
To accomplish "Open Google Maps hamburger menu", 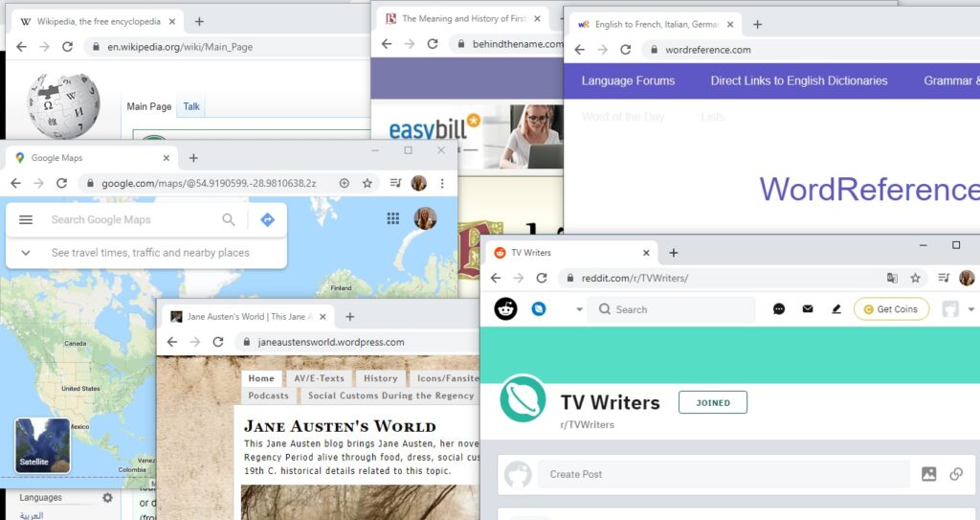I will 26,219.
